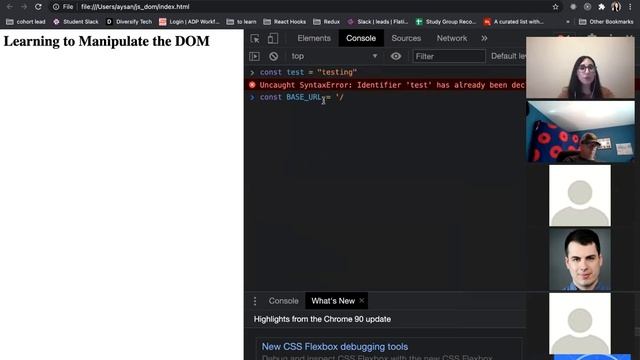
Task: Open the Default levels dropdown
Action: pyautogui.click(x=508, y=56)
